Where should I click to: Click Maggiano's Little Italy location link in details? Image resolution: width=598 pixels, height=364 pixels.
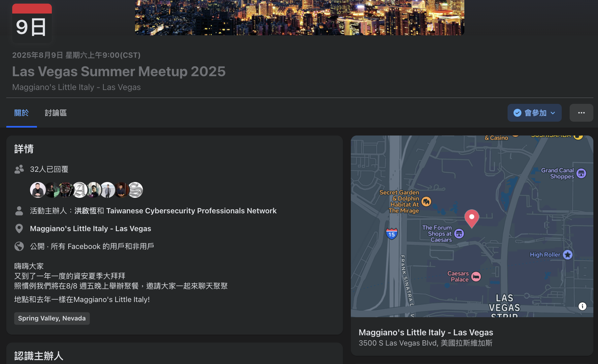point(90,228)
